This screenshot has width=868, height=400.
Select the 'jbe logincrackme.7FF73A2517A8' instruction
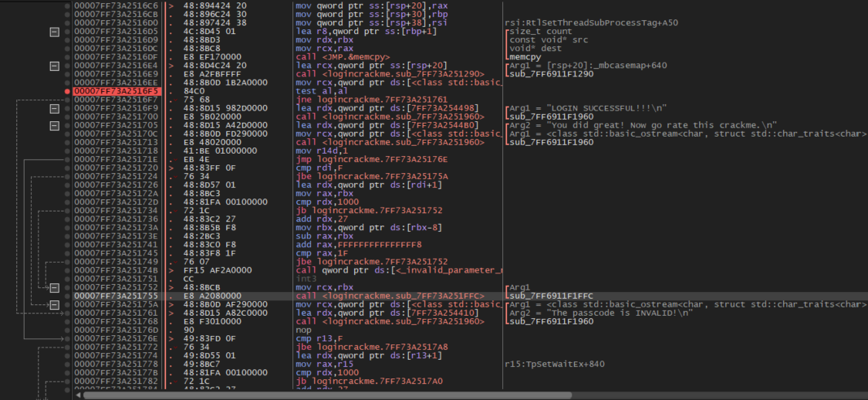[371, 347]
